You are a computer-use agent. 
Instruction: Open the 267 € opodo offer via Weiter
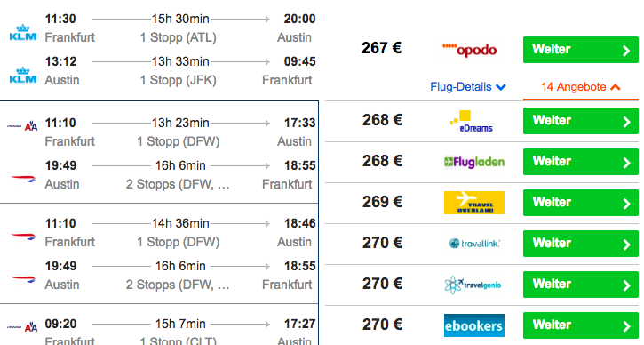[580, 50]
